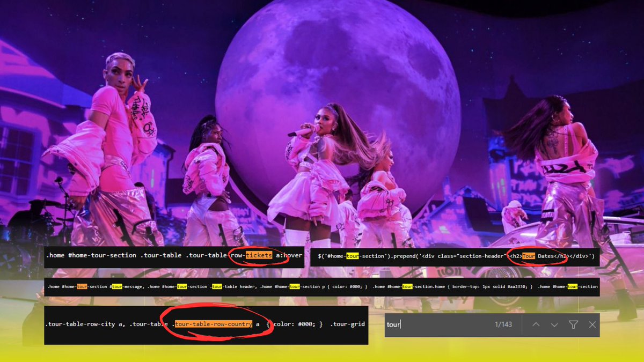Close the find bar with X

(592, 325)
